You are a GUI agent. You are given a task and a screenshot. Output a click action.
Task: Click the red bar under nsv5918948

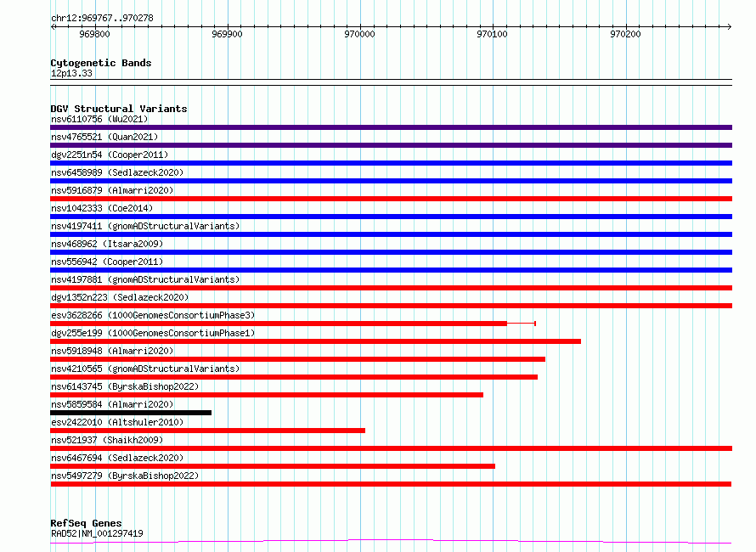click(x=297, y=359)
